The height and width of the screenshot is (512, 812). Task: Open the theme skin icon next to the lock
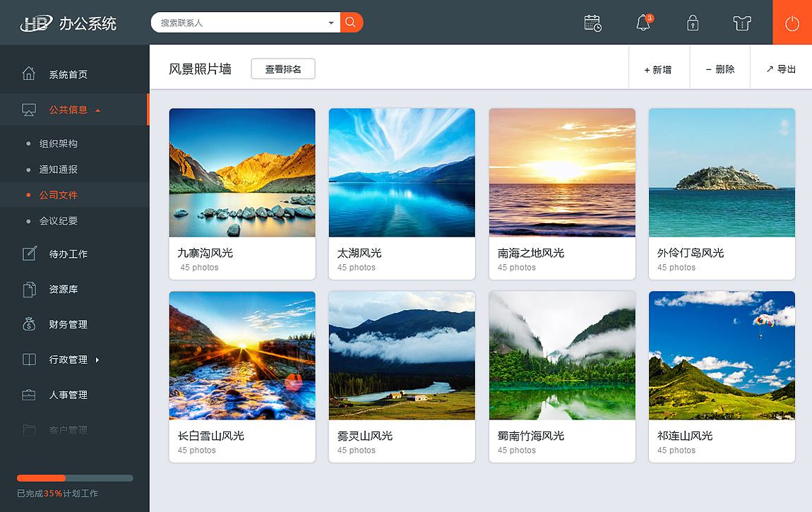coord(741,23)
